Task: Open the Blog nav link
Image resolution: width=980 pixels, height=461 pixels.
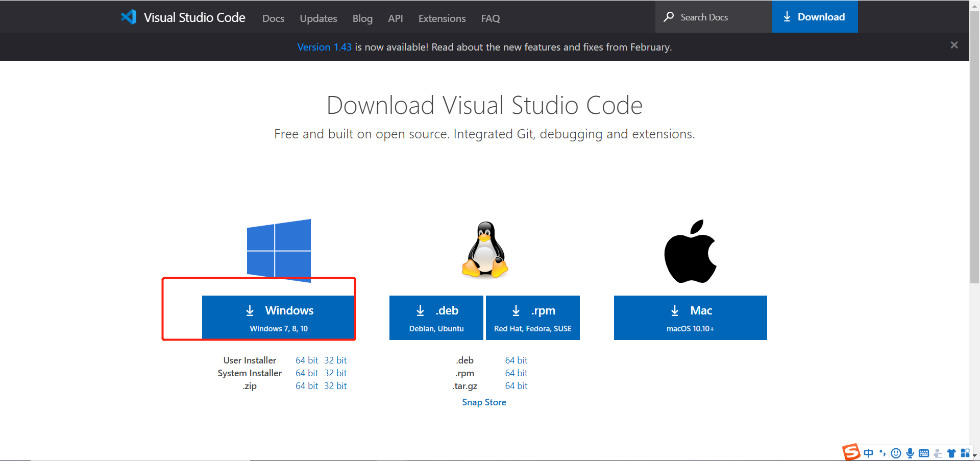Action: [362, 18]
